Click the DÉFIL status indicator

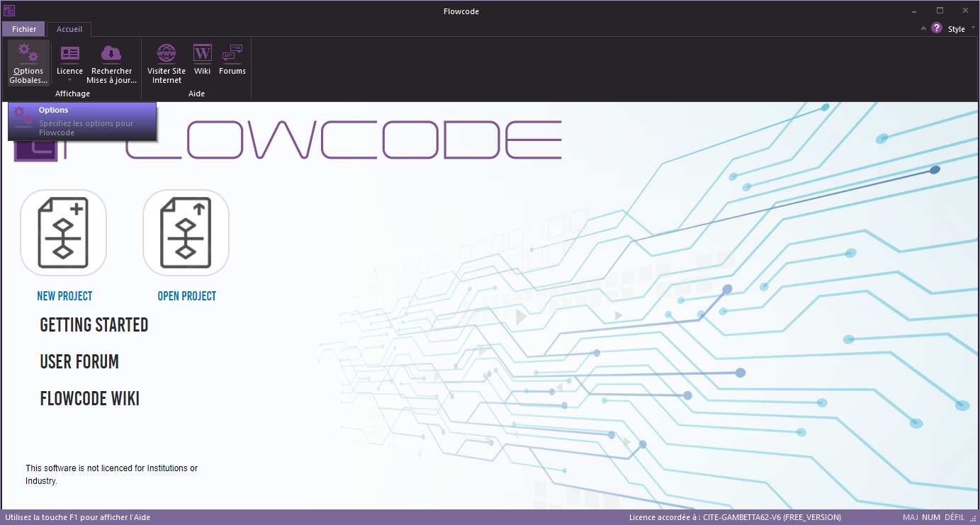pos(954,518)
